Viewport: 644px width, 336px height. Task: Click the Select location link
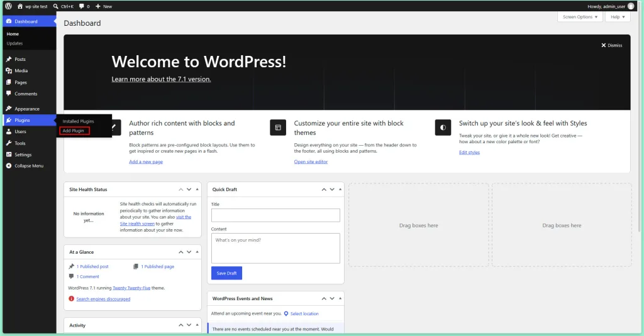(304, 314)
